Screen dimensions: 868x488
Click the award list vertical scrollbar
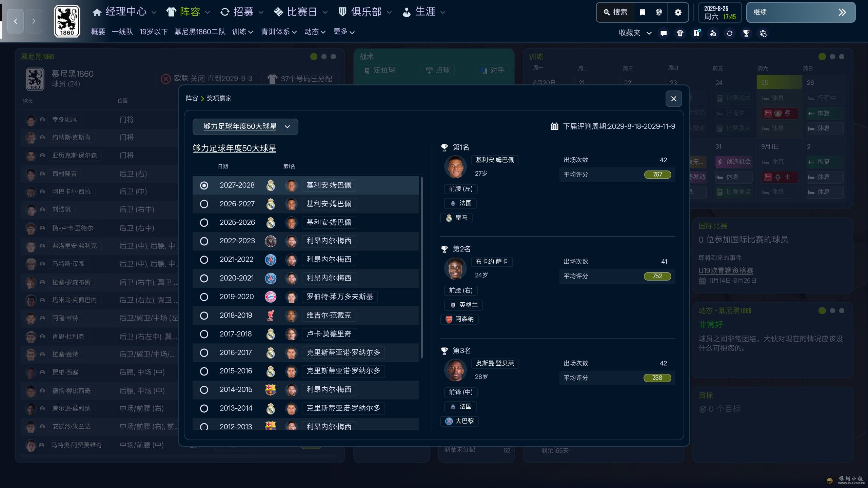point(421,268)
